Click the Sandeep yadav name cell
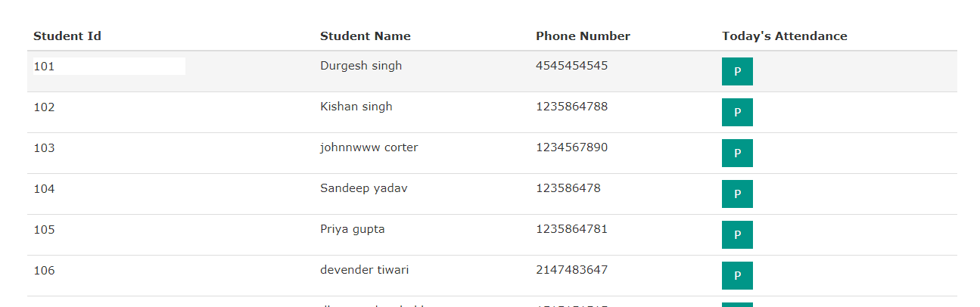Image resolution: width=980 pixels, height=307 pixels. (x=364, y=188)
